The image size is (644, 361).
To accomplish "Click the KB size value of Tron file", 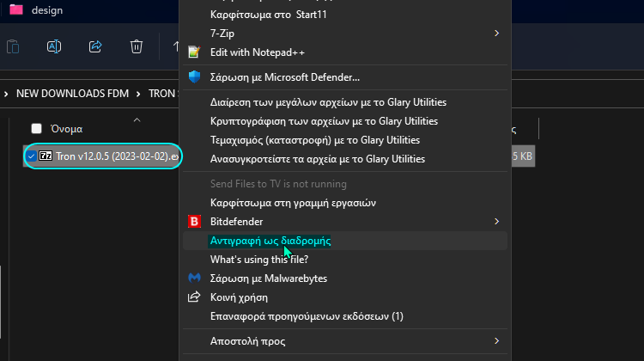I will pos(522,156).
